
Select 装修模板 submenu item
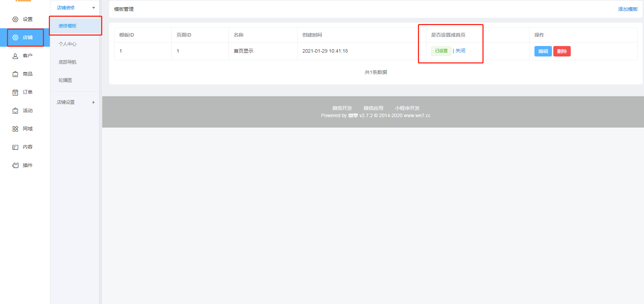[75, 26]
